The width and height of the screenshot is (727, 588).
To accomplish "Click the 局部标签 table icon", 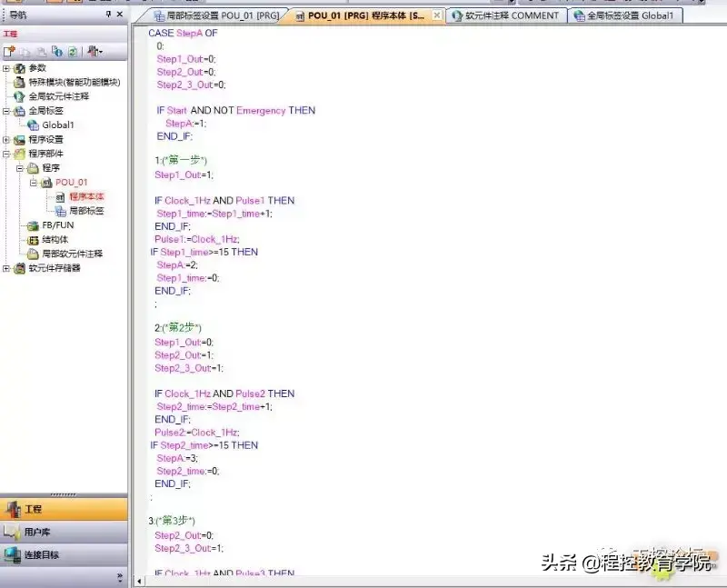I will 60,212.
